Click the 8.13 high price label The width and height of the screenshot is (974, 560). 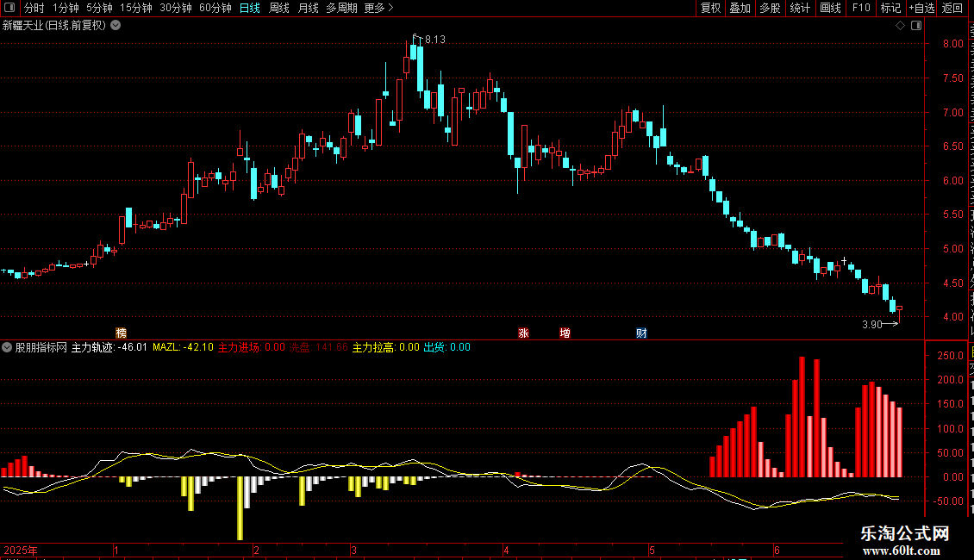434,40
